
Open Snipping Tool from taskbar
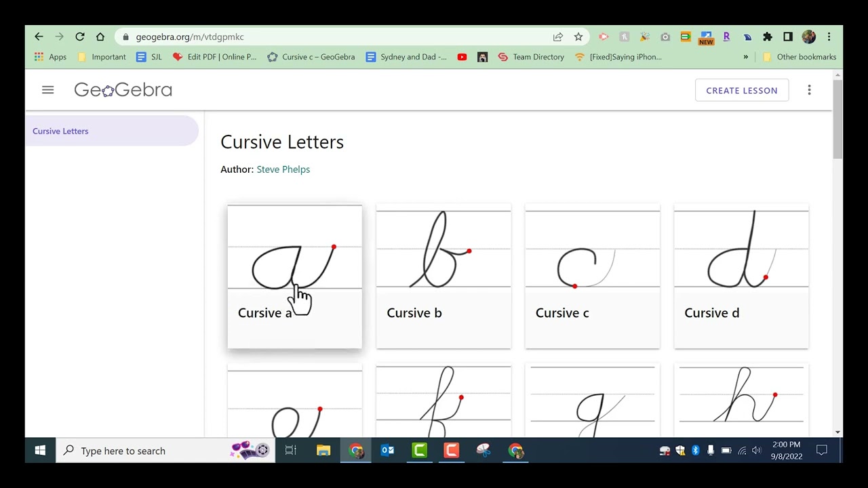click(x=484, y=451)
